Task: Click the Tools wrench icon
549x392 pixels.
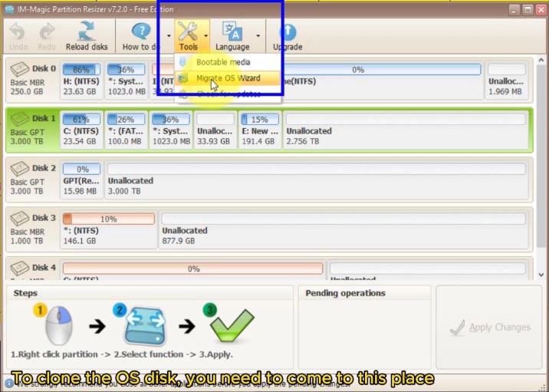Action: point(188,31)
